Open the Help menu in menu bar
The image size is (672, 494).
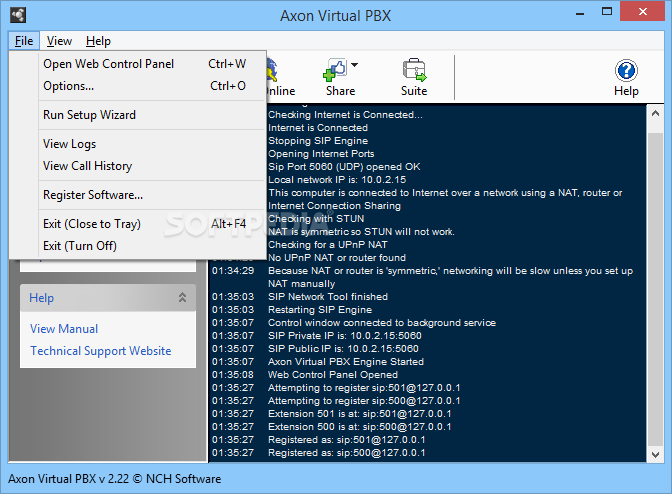pyautogui.click(x=98, y=41)
